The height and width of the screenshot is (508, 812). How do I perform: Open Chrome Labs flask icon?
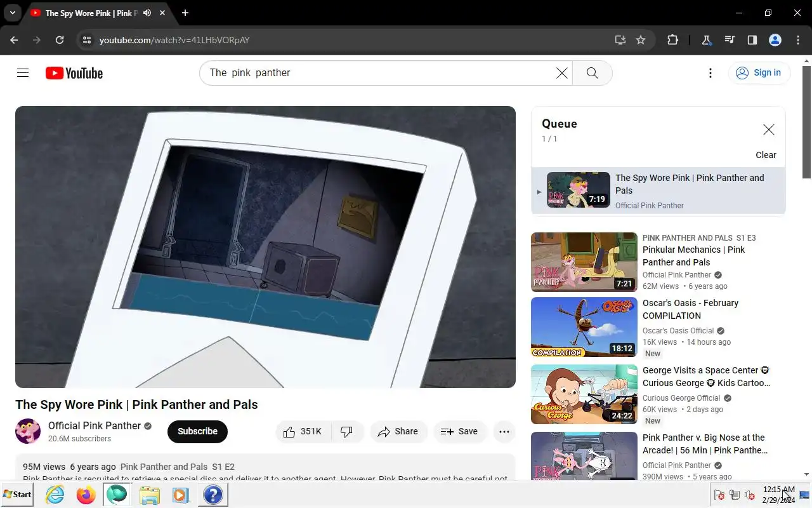[x=706, y=40]
